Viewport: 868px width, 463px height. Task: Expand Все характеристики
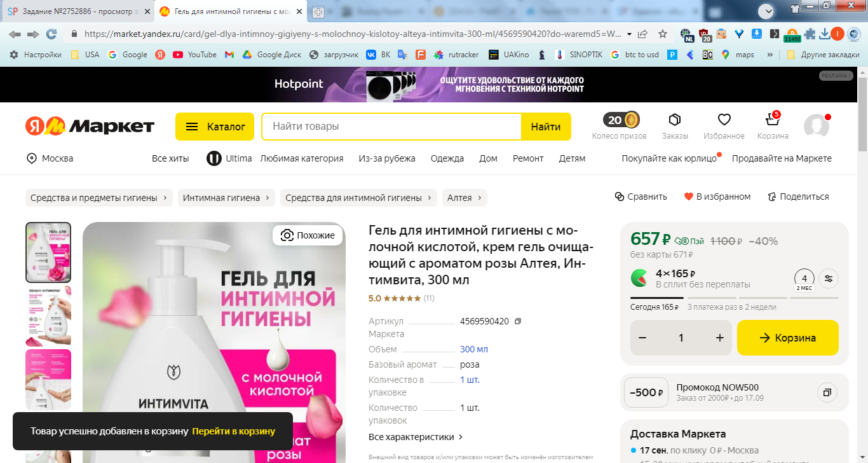[416, 437]
